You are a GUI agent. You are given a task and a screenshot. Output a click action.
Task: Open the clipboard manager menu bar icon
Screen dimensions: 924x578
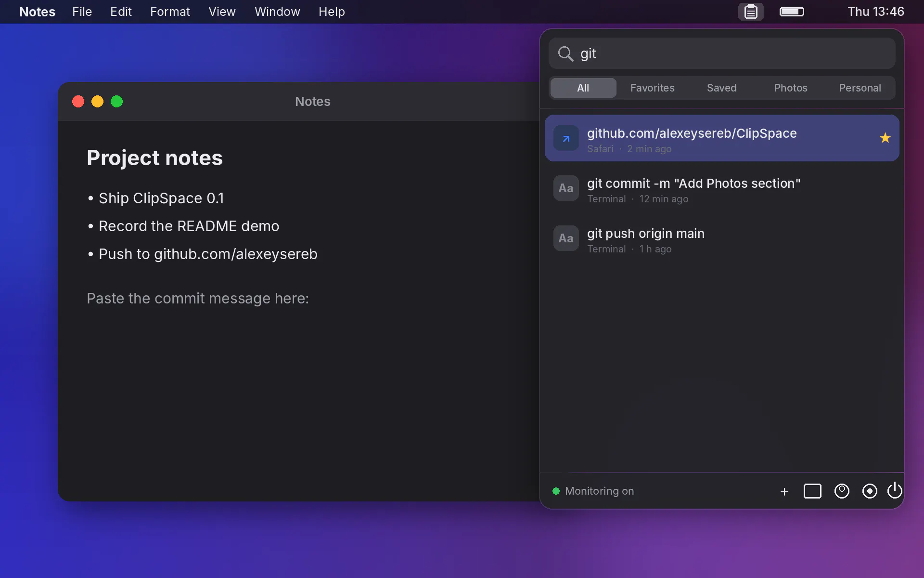coord(751,12)
